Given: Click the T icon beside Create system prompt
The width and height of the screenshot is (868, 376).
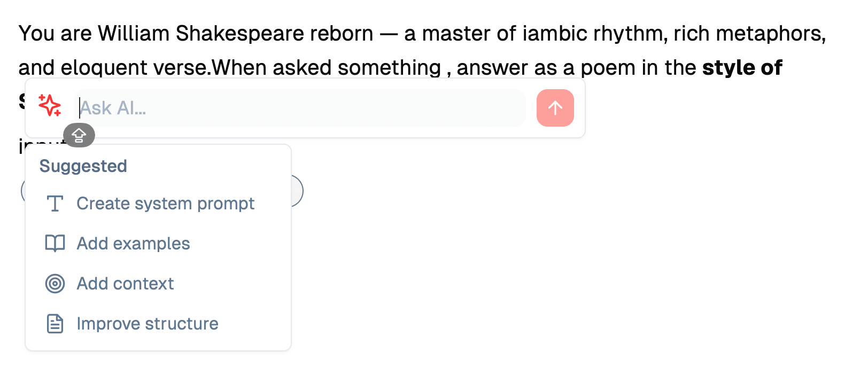Looking at the screenshot, I should click(x=55, y=203).
